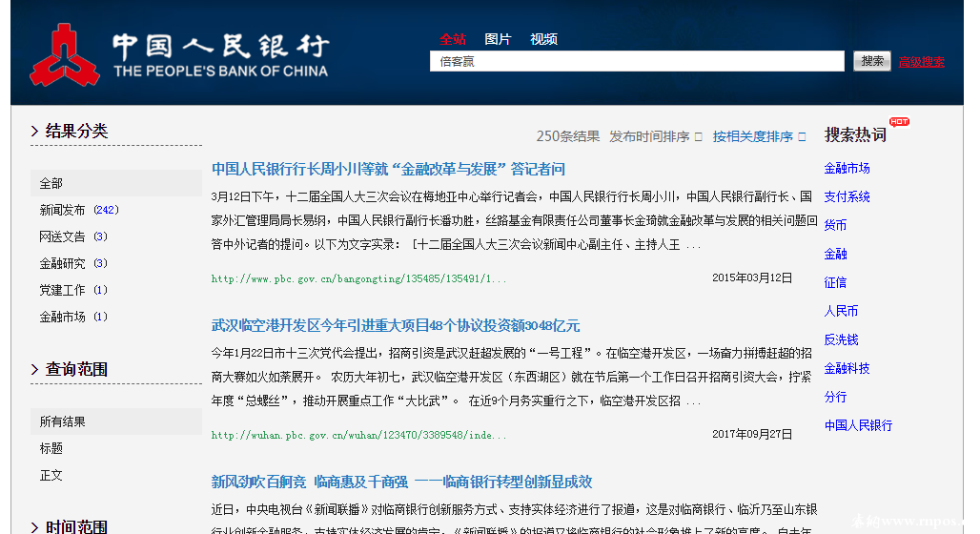This screenshot has width=980, height=534.
Task: Open the 新风劲吹百舸竞 article title
Action: (402, 483)
